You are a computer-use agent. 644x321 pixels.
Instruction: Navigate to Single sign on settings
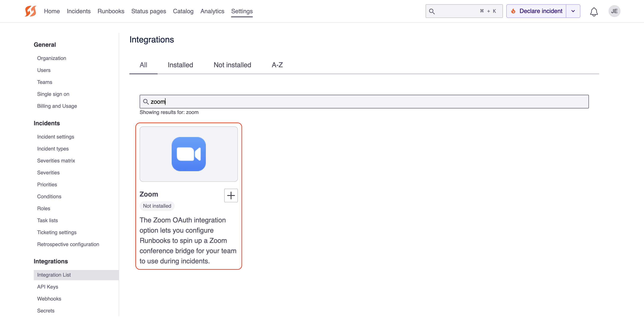coord(53,94)
